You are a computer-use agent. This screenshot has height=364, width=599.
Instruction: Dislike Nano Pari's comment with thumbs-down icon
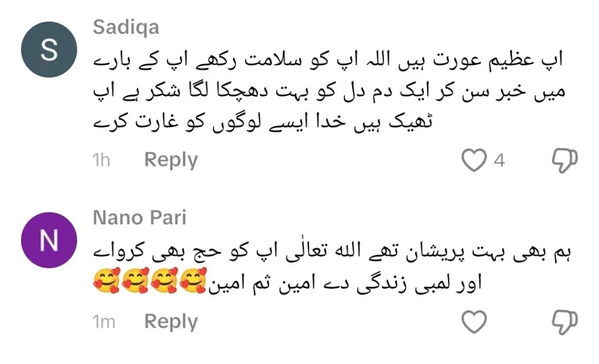564,321
